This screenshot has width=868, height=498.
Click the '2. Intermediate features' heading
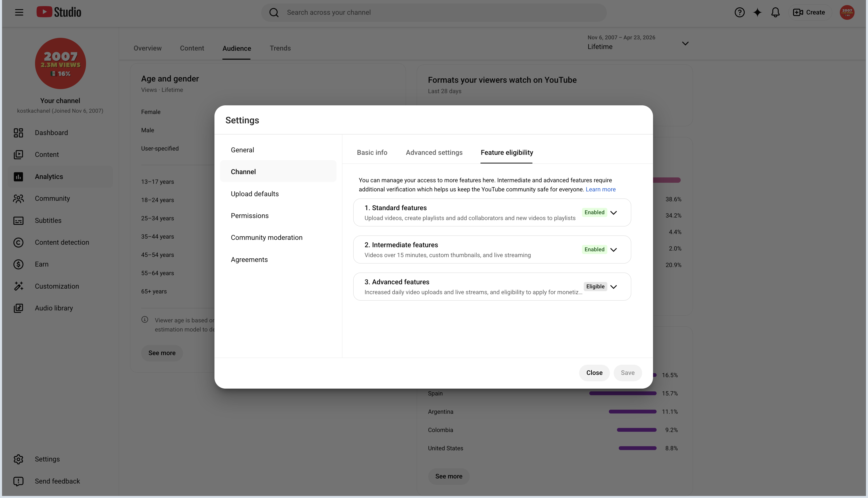pyautogui.click(x=401, y=245)
